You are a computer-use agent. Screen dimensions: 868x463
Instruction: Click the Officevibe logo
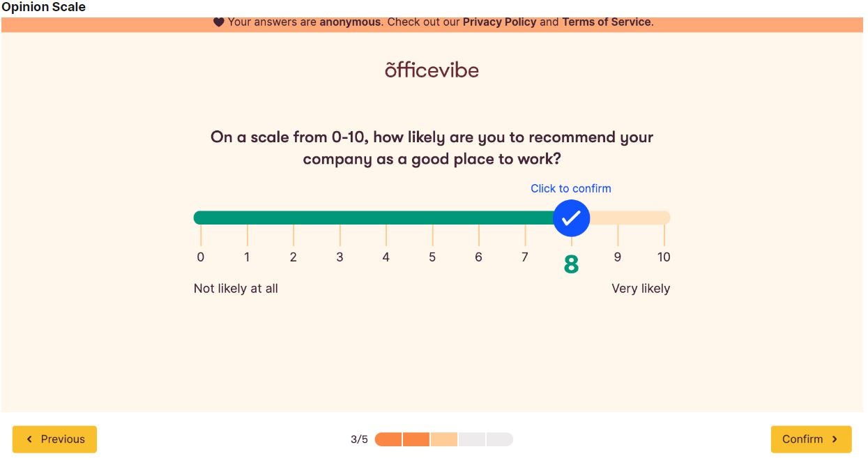[x=432, y=70]
